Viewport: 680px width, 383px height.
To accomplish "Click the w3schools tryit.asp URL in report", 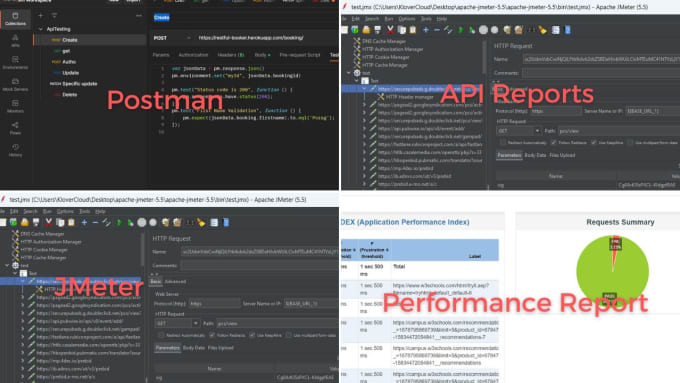I will (x=441, y=289).
